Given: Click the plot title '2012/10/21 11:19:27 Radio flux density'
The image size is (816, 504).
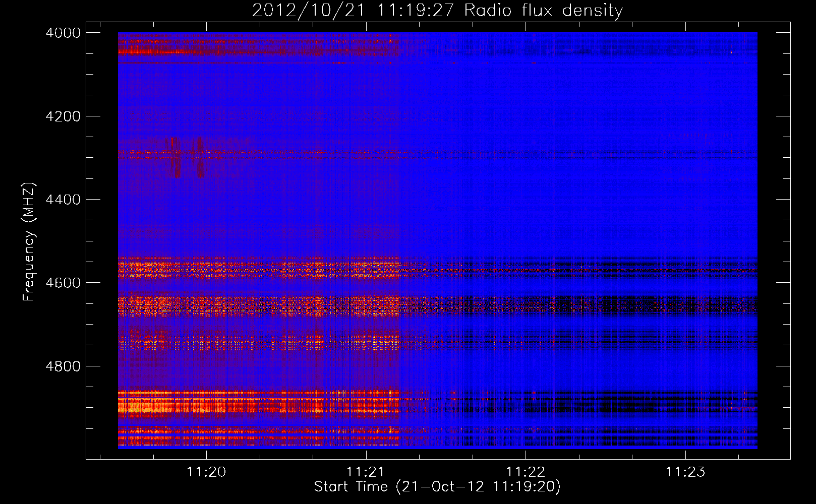Looking at the screenshot, I should 437,10.
